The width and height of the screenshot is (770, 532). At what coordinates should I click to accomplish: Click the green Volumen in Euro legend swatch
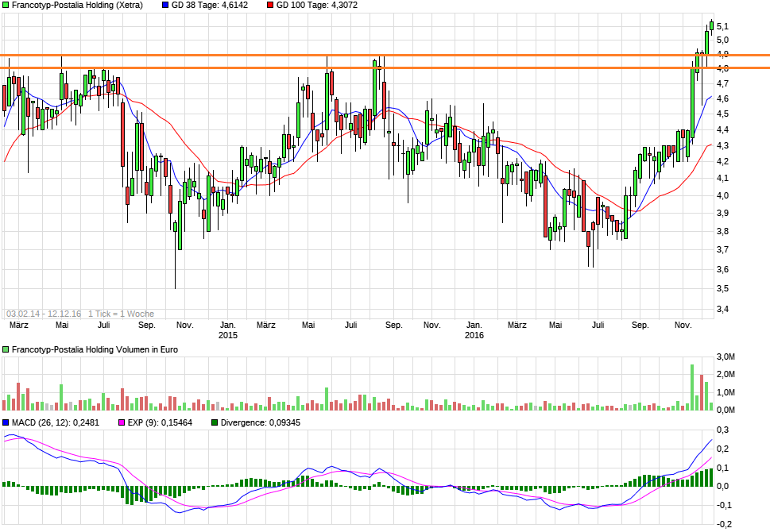tap(6, 349)
